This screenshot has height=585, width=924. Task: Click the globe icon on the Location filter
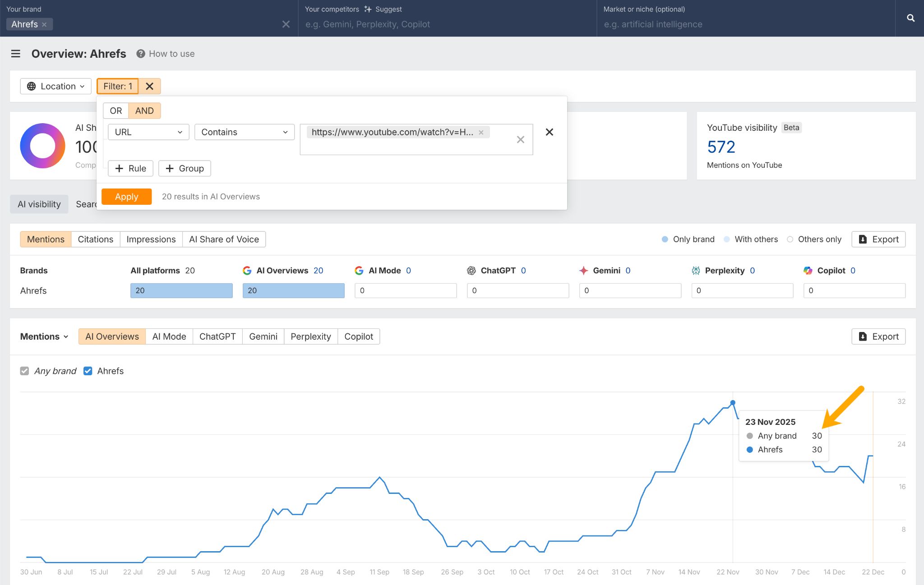[31, 86]
